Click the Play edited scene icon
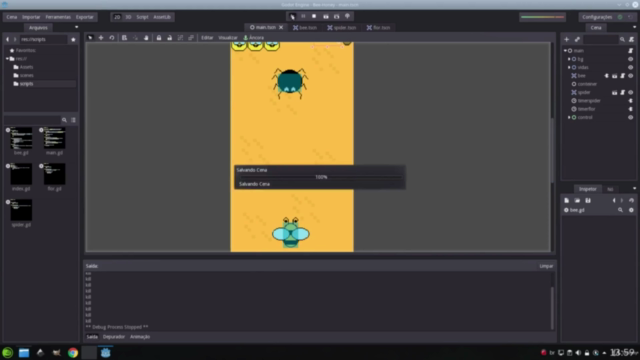The height and width of the screenshot is (360, 640). pyautogui.click(x=326, y=16)
